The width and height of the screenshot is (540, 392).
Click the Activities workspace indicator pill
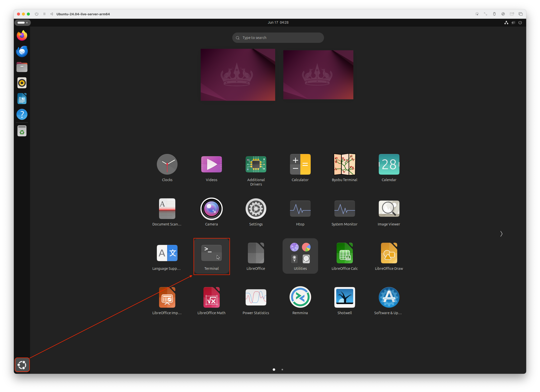[x=23, y=23]
